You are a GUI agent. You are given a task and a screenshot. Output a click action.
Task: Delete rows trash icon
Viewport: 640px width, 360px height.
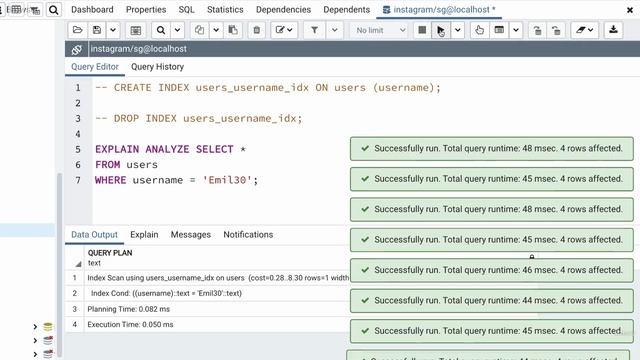click(x=257, y=30)
